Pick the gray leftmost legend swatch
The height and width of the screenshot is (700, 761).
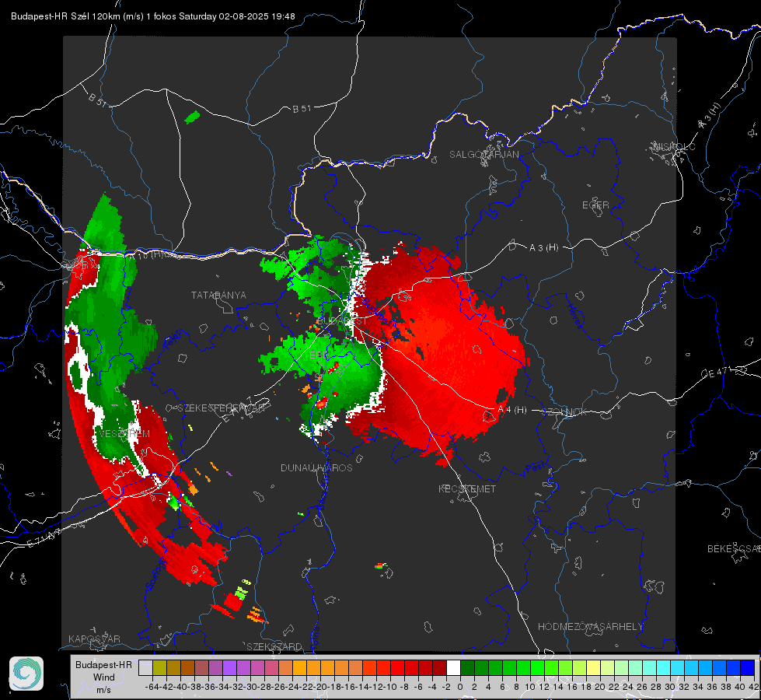click(x=145, y=667)
